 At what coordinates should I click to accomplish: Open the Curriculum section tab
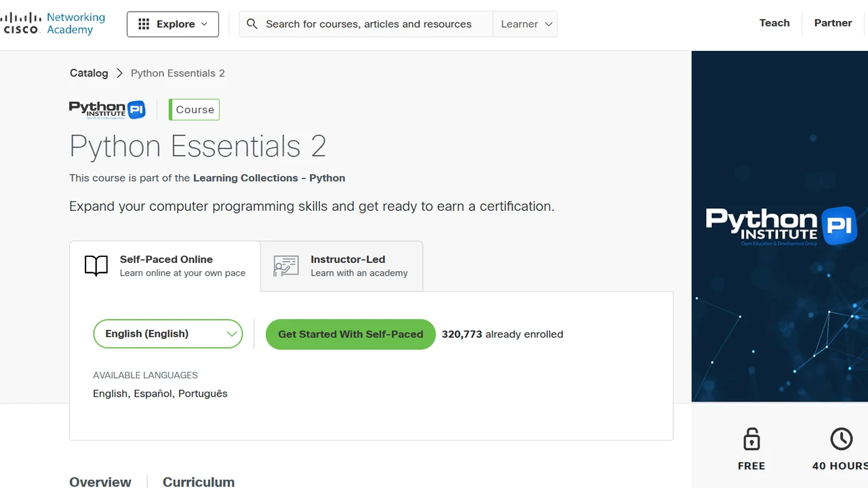click(199, 481)
